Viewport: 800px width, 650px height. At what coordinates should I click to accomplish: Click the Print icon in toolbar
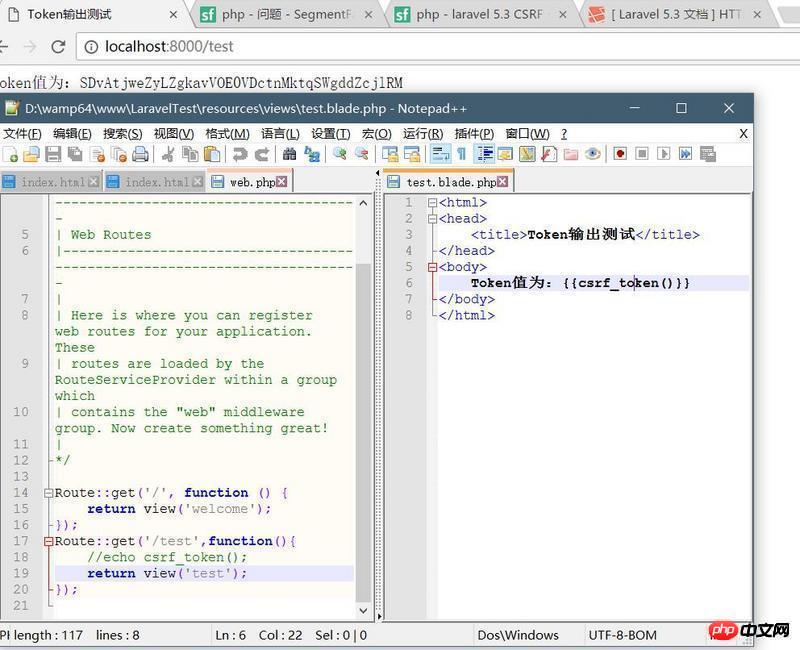pyautogui.click(x=141, y=154)
